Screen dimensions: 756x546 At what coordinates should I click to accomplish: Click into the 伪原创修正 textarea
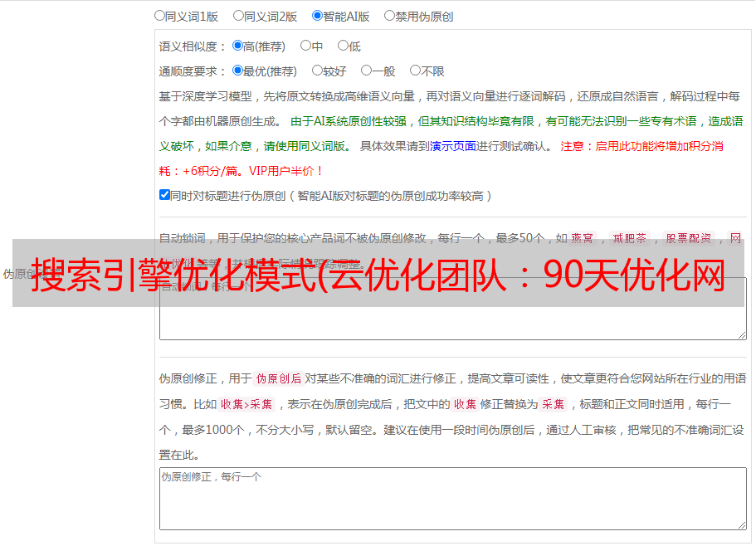click(453, 499)
